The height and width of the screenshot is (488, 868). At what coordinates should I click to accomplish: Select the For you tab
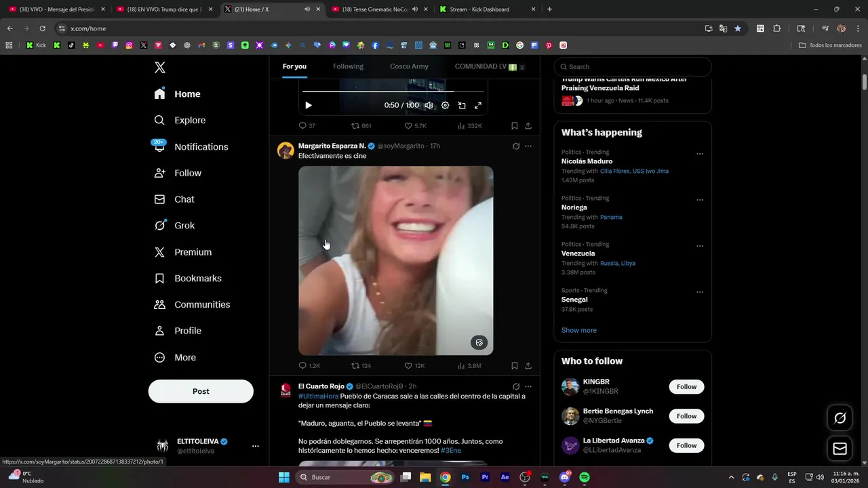point(294,66)
